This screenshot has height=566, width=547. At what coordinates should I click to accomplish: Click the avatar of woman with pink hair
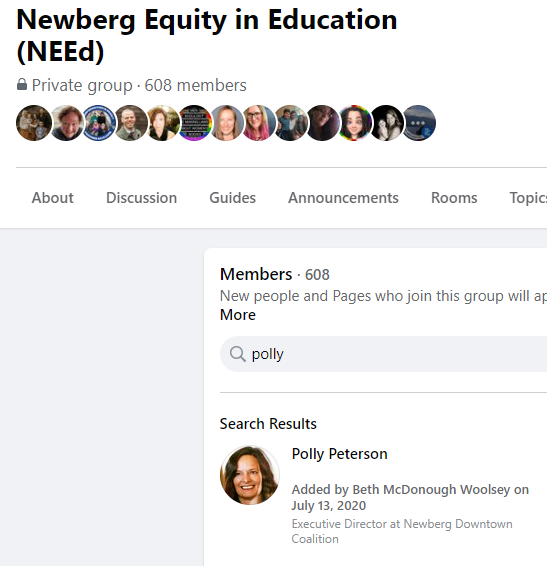(258, 123)
